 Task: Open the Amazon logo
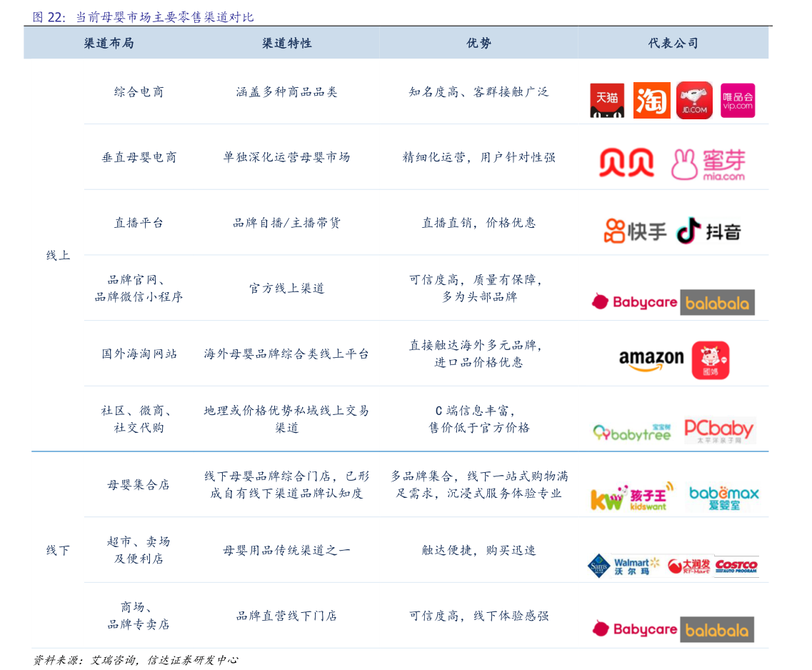653,358
